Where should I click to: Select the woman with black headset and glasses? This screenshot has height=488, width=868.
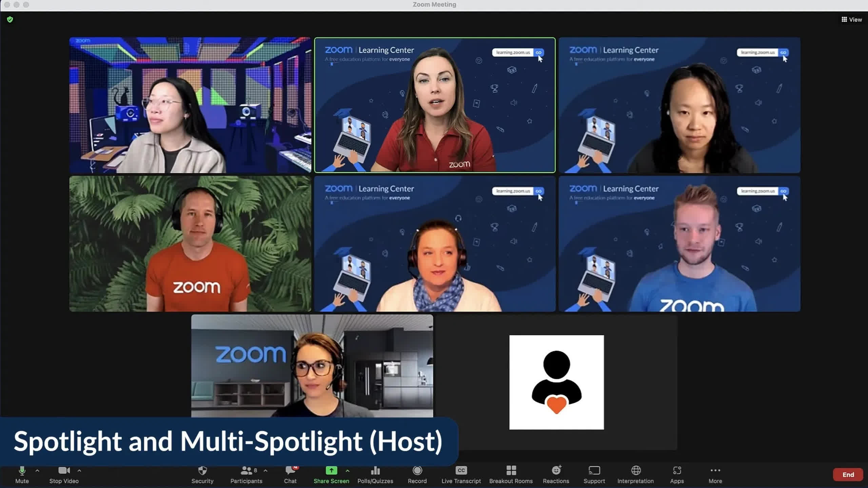pos(312,366)
